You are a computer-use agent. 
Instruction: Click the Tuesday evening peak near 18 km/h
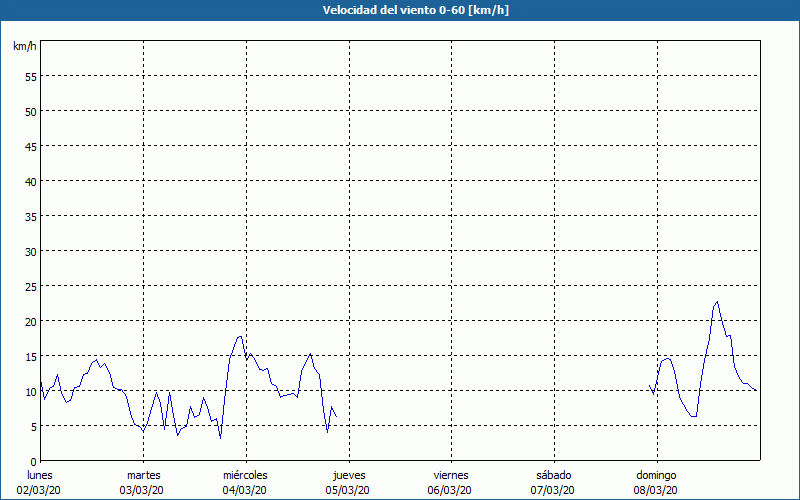pos(239,336)
